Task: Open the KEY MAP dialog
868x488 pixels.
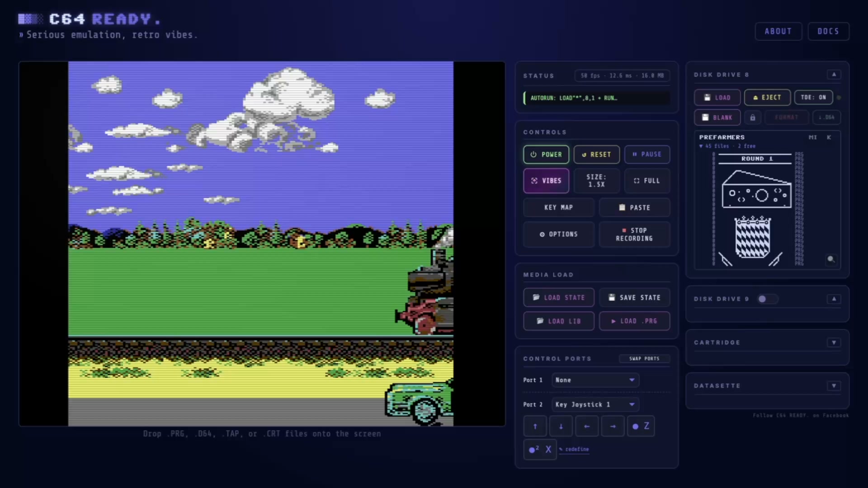Action: click(559, 207)
